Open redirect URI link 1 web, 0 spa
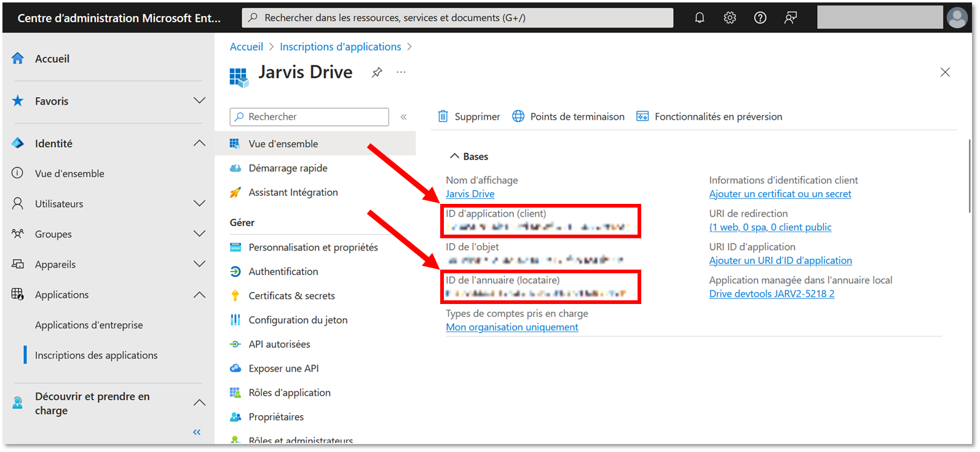The width and height of the screenshot is (980, 452). point(770,227)
